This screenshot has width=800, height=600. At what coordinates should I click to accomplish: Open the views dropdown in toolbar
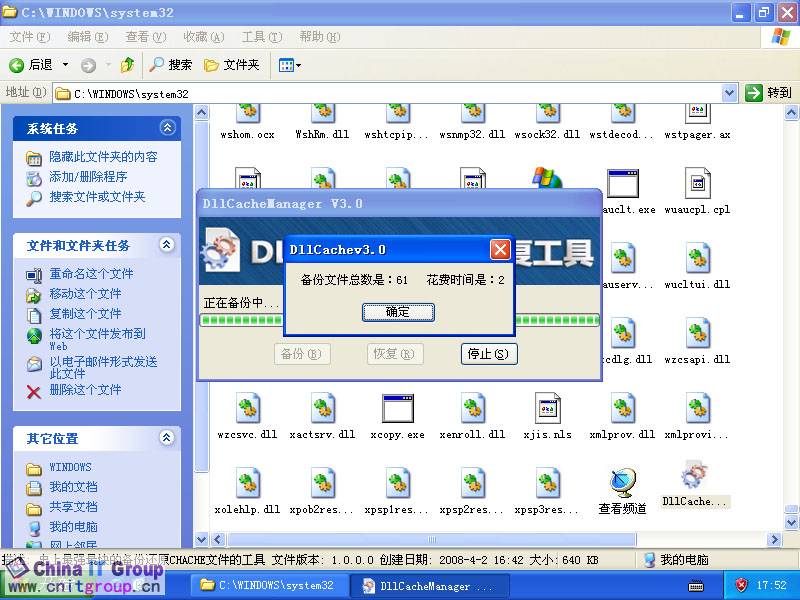289,65
